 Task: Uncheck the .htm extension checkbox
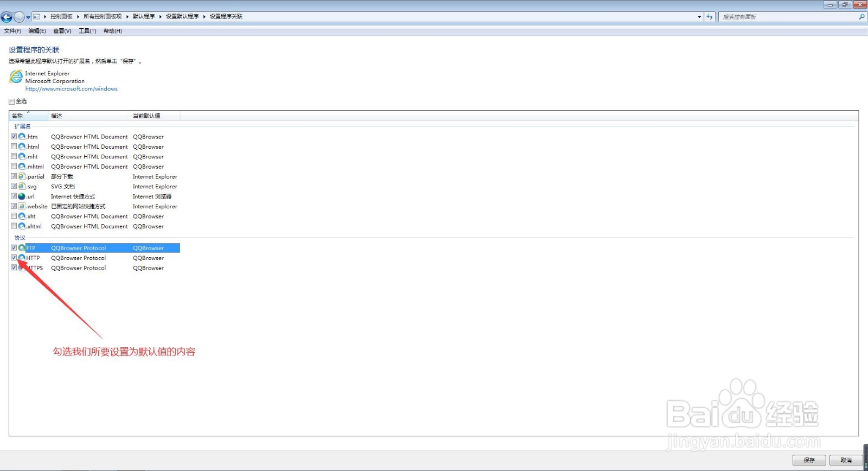click(x=14, y=137)
